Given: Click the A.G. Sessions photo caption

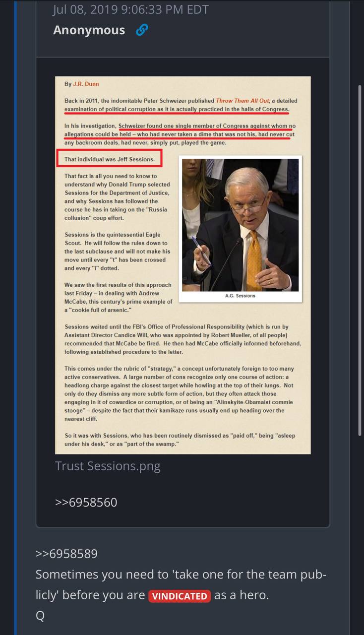Looking at the screenshot, I should point(240,296).
